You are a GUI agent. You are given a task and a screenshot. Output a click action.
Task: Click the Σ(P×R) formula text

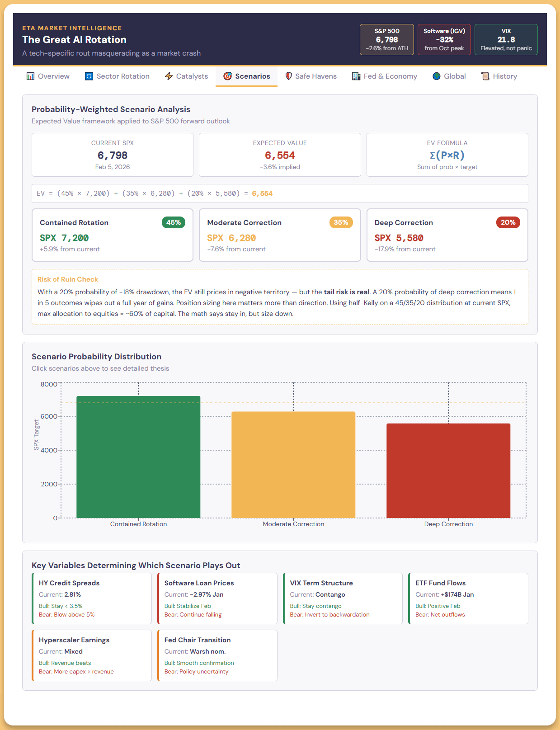tap(447, 155)
